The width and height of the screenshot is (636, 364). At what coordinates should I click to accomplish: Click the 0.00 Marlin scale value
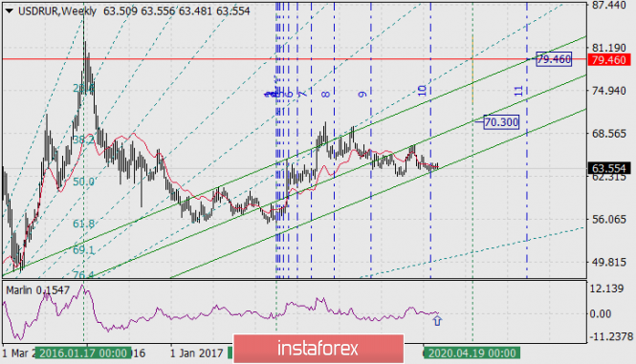(x=600, y=313)
